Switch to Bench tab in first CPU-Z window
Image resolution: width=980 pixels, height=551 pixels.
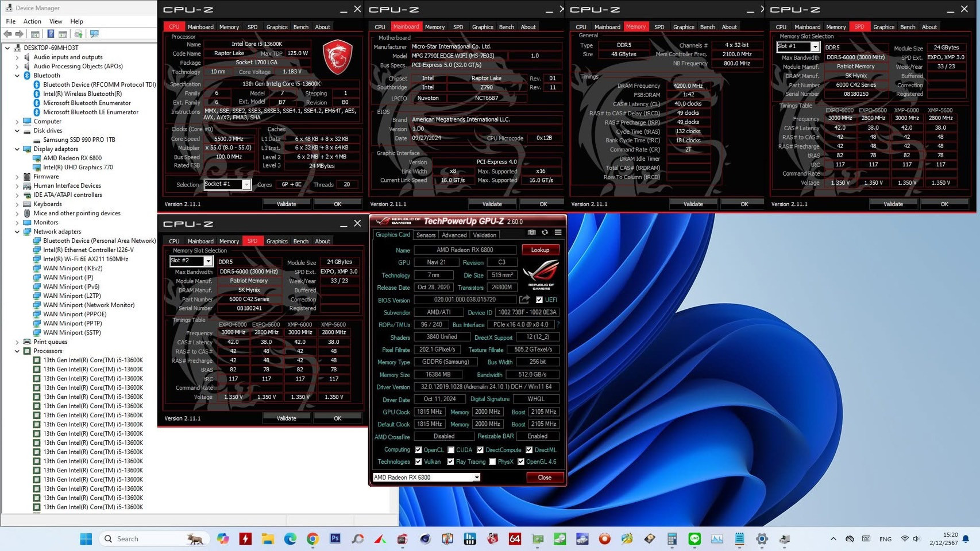pyautogui.click(x=300, y=27)
